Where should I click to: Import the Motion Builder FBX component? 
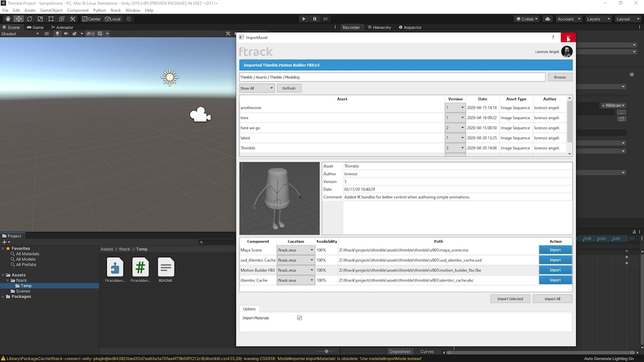555,270
